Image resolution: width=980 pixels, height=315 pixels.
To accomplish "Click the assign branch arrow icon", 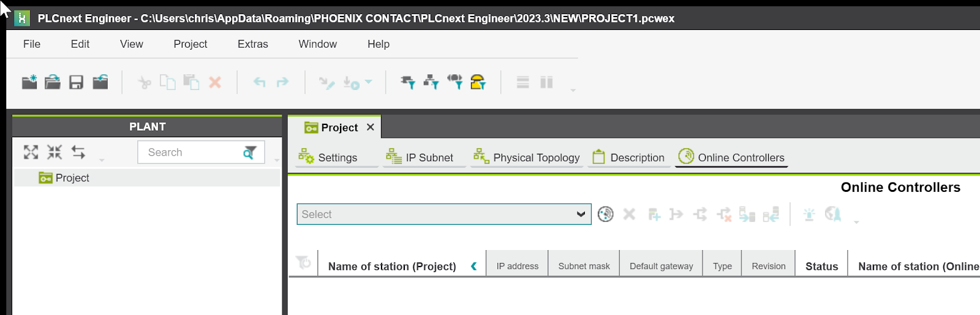I will (x=676, y=214).
